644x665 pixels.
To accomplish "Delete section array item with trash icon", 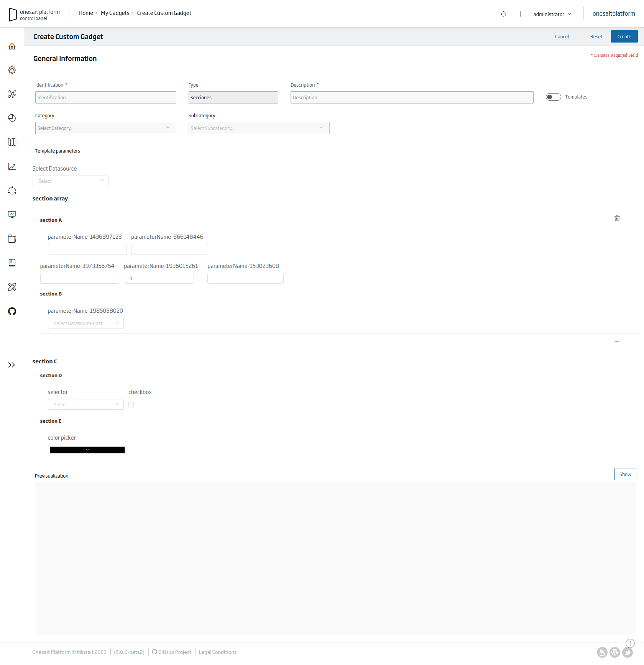I will pos(617,218).
